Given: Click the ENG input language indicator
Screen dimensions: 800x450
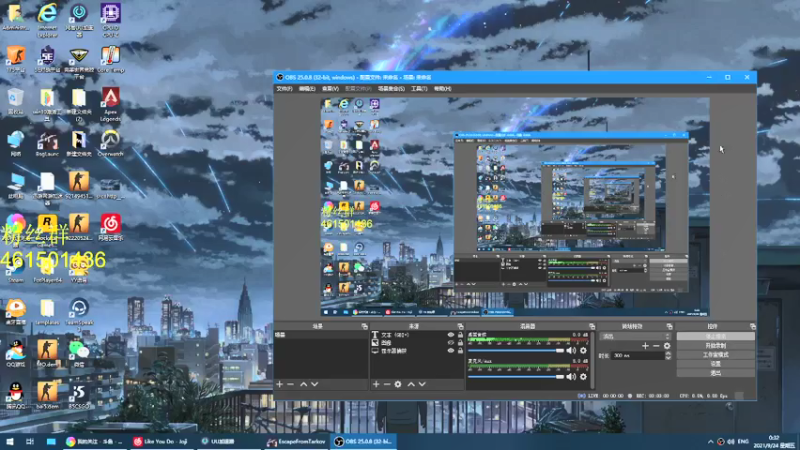Looking at the screenshot, I should pos(743,441).
